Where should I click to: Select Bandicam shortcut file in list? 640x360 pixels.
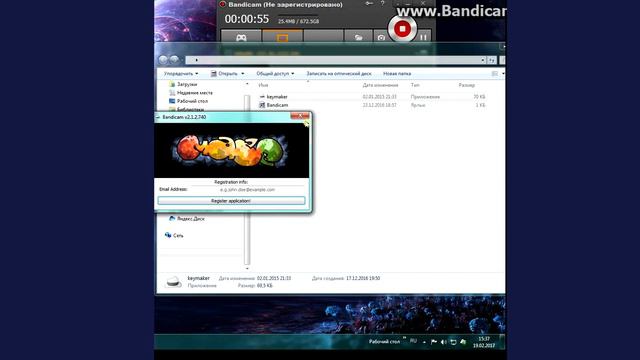pos(277,105)
